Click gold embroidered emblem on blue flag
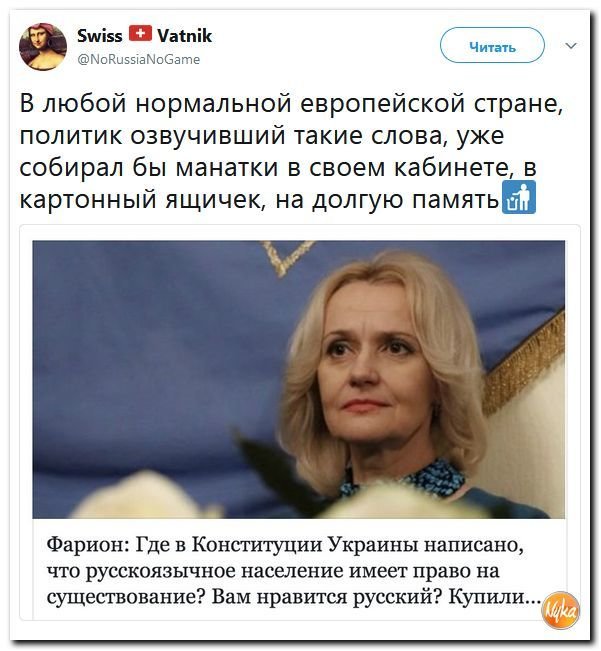This screenshot has height=651, width=601. (x=288, y=256)
